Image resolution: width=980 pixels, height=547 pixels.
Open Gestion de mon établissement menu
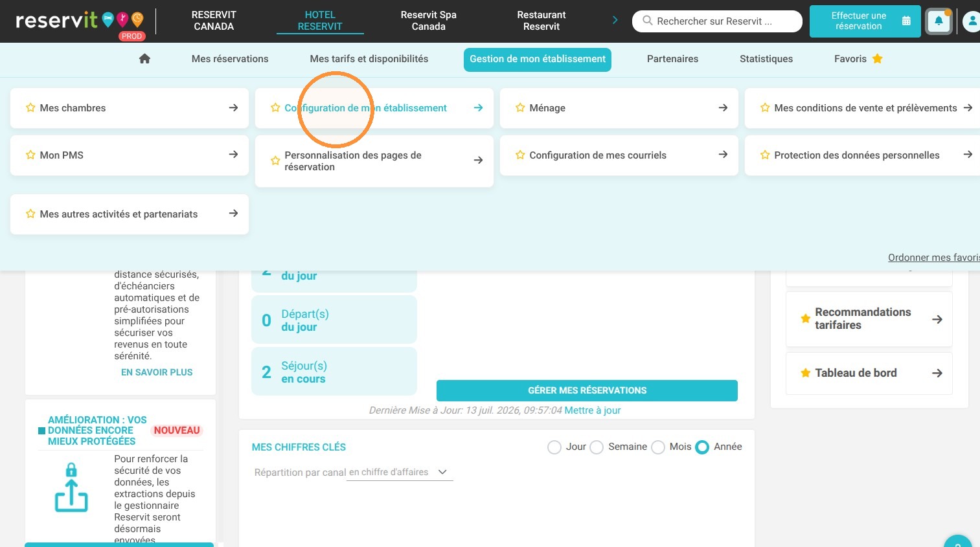click(538, 60)
